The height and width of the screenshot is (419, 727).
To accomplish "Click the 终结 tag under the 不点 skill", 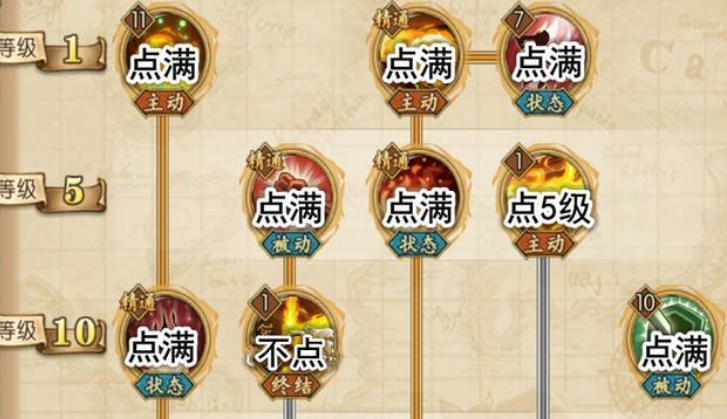I will (x=291, y=385).
